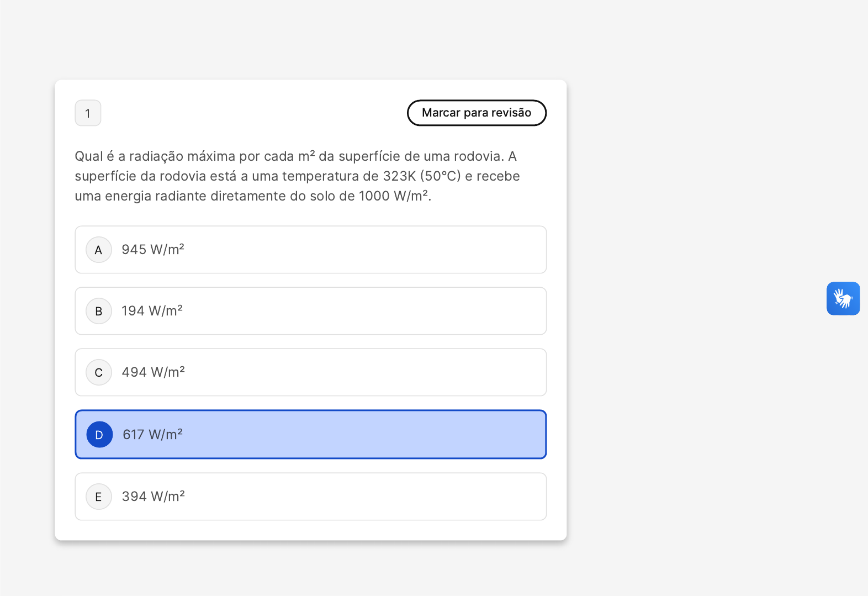Click empty space in option A row
The image size is (868, 596).
364,250
